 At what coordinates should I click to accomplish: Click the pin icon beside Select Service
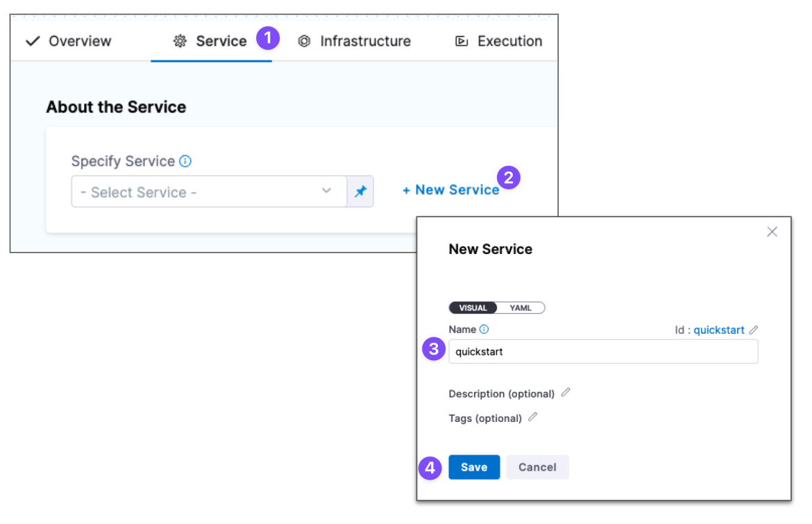point(360,192)
